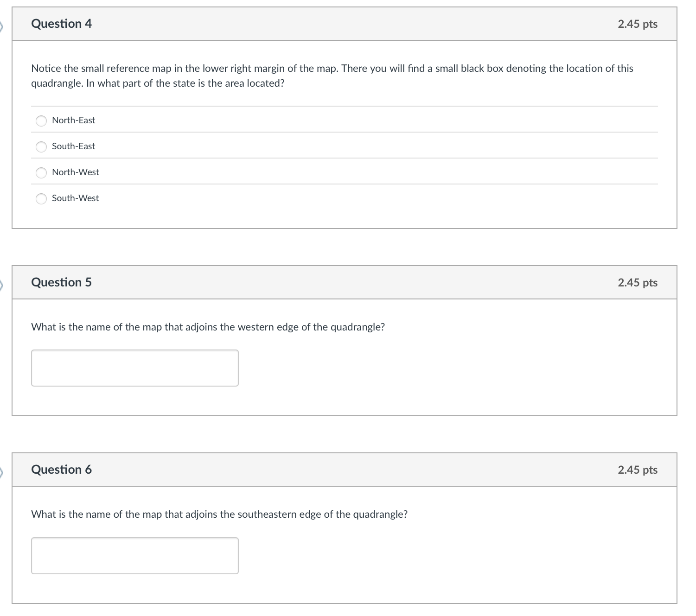Click the "Question 6" header title
The height and width of the screenshot is (616, 696).
point(61,470)
